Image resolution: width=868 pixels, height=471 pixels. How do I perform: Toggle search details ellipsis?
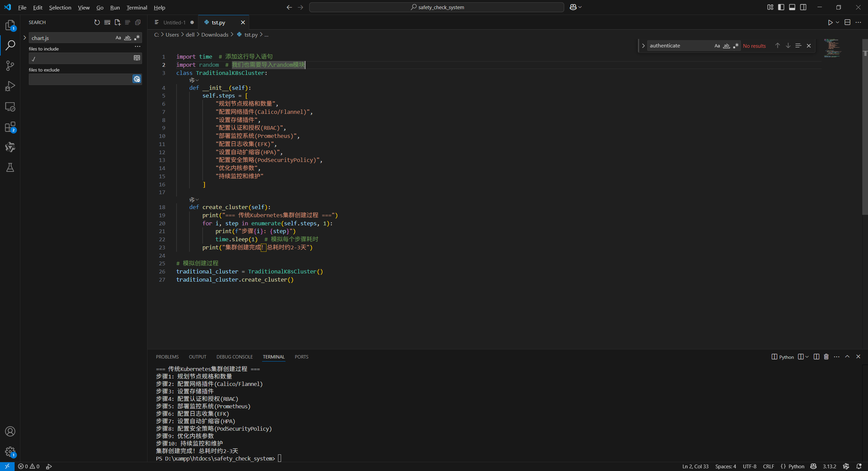point(137,46)
